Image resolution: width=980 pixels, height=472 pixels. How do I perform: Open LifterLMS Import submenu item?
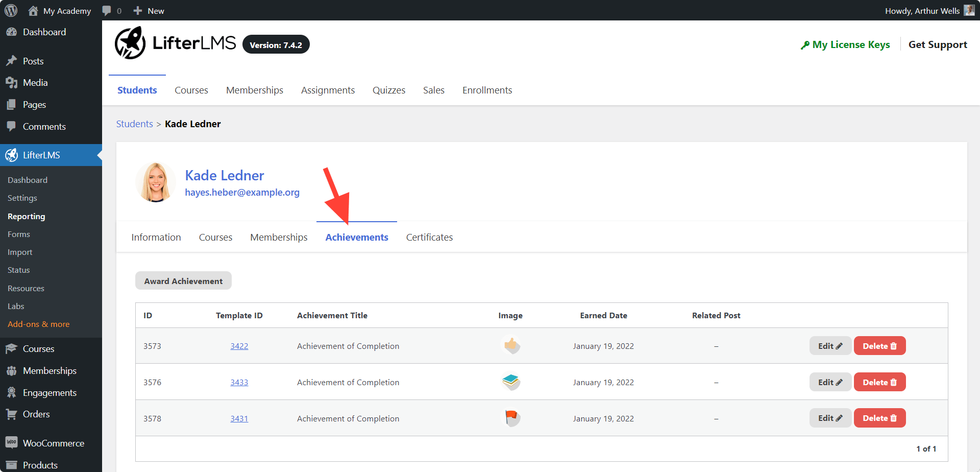point(20,252)
